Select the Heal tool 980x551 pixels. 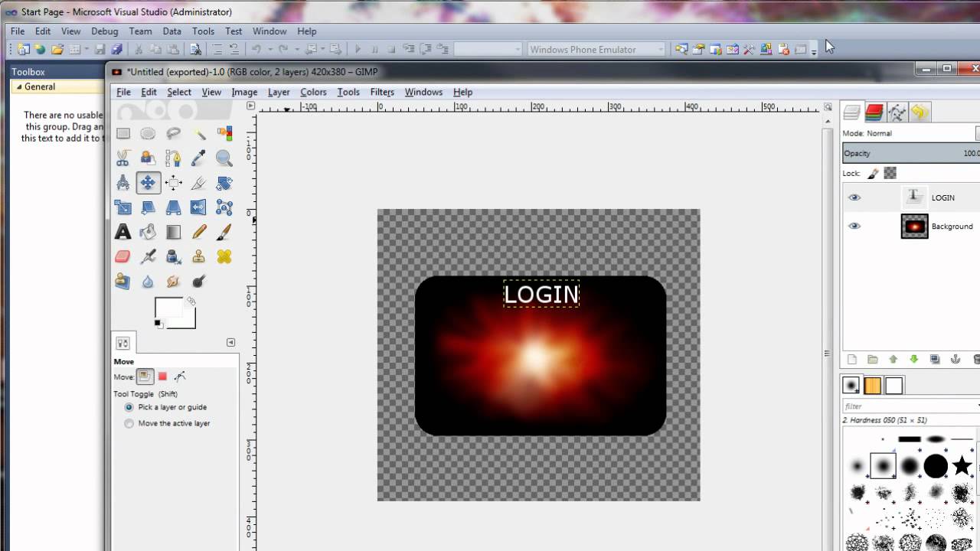coord(224,256)
